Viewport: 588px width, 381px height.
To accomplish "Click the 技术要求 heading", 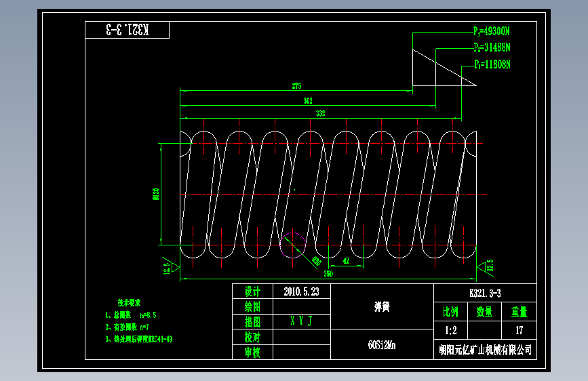I will [x=129, y=302].
